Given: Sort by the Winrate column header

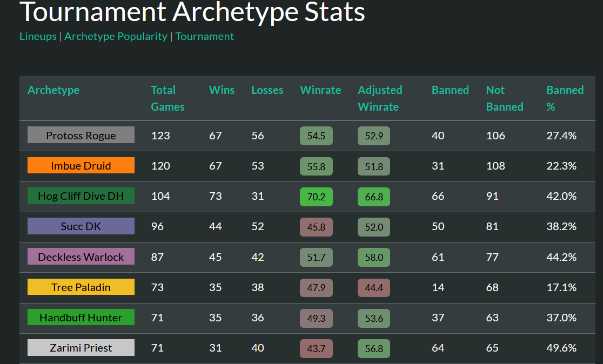Looking at the screenshot, I should (x=320, y=90).
